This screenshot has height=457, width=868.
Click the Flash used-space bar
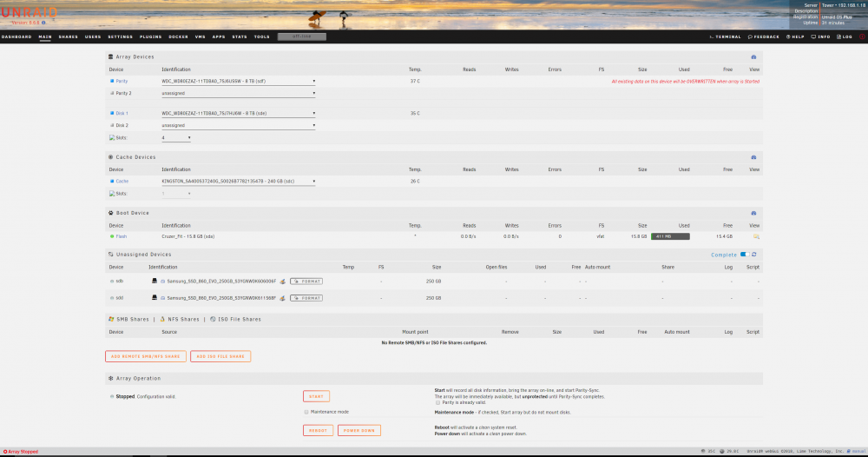[x=670, y=236]
